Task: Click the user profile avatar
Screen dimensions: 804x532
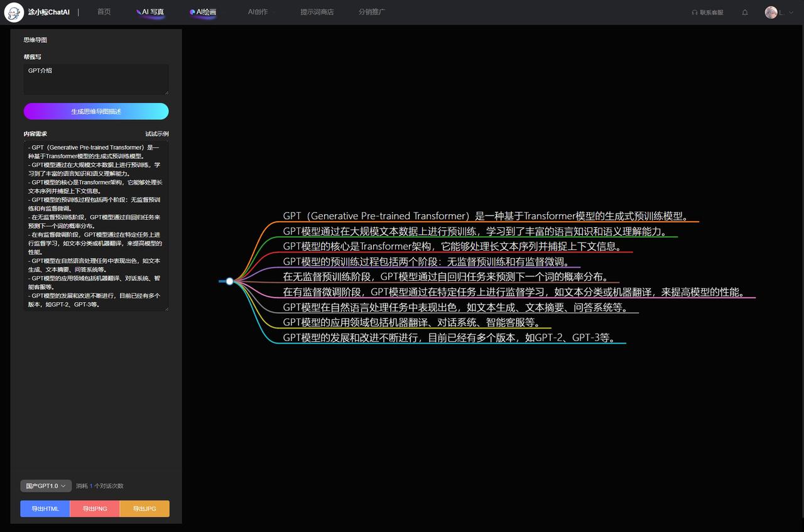Action: [x=771, y=13]
